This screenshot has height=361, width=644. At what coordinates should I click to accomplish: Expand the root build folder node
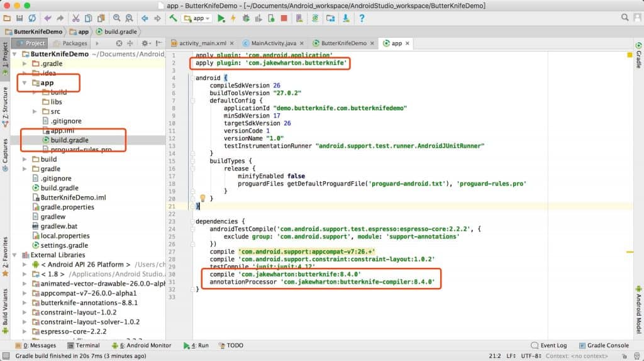point(25,159)
